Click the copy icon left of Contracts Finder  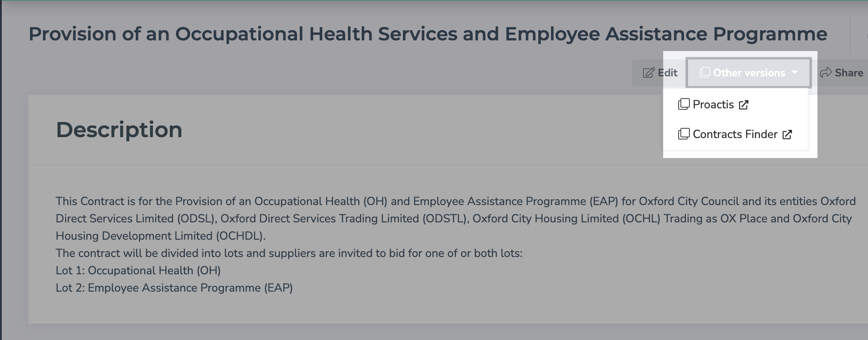684,134
